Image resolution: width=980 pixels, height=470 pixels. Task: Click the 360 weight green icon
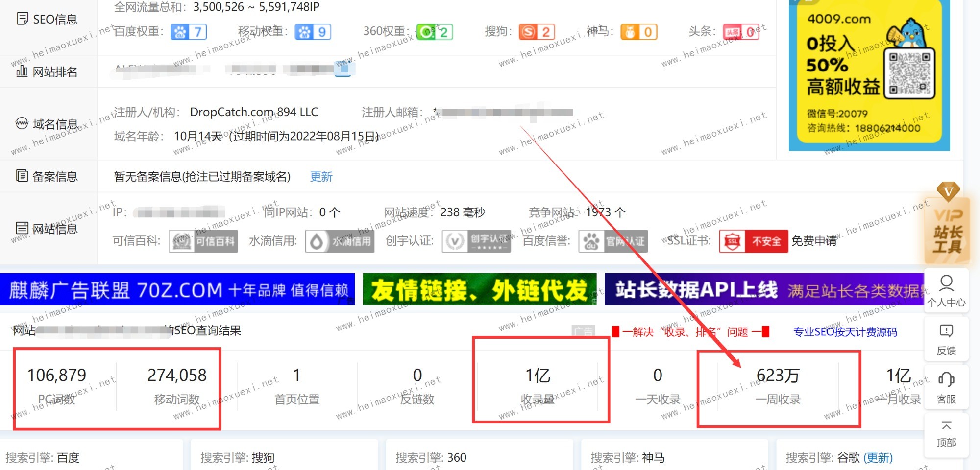425,32
